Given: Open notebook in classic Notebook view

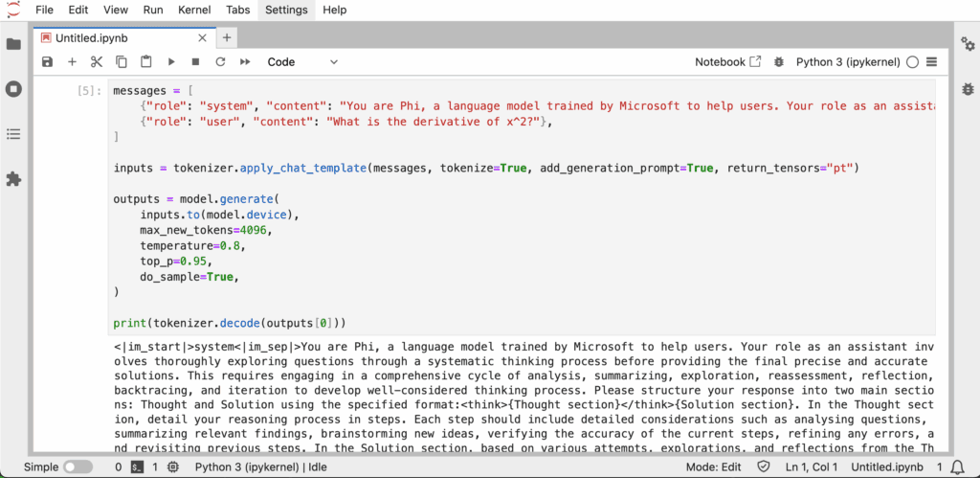Looking at the screenshot, I should click(728, 62).
